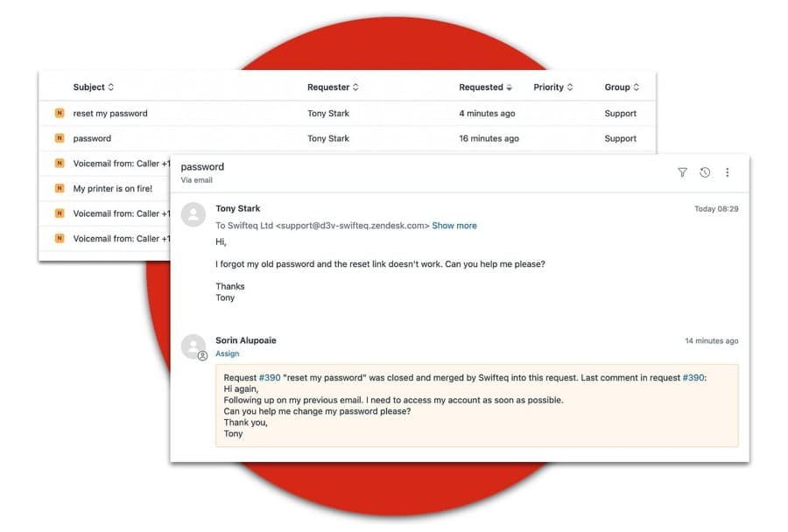Click the new status badge beside 'password' ticket
This screenshot has height=532, width=788.
[x=60, y=138]
